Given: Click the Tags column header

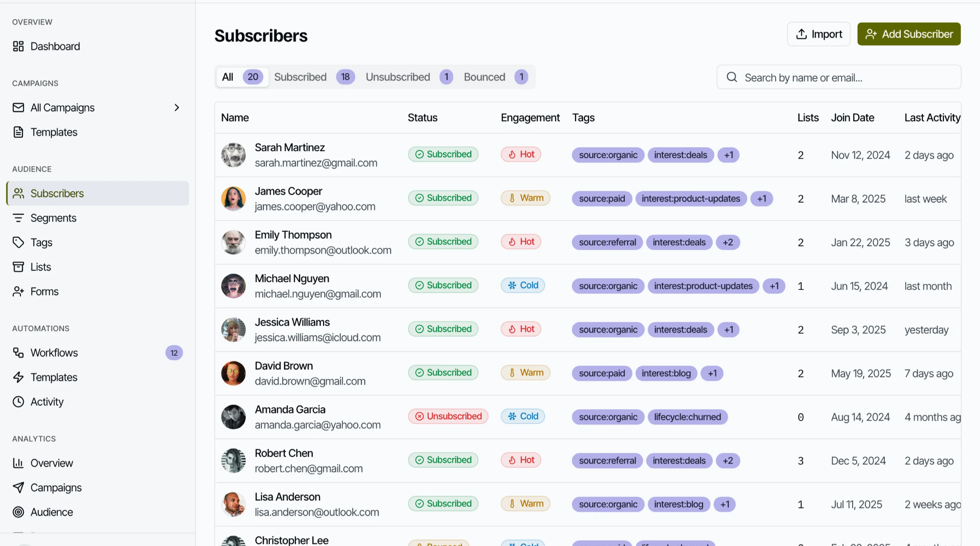Looking at the screenshot, I should 583,118.
